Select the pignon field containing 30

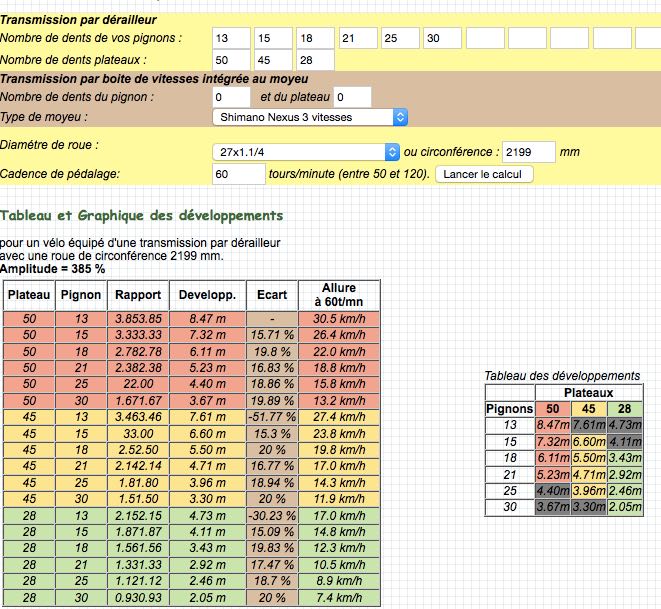[442, 38]
